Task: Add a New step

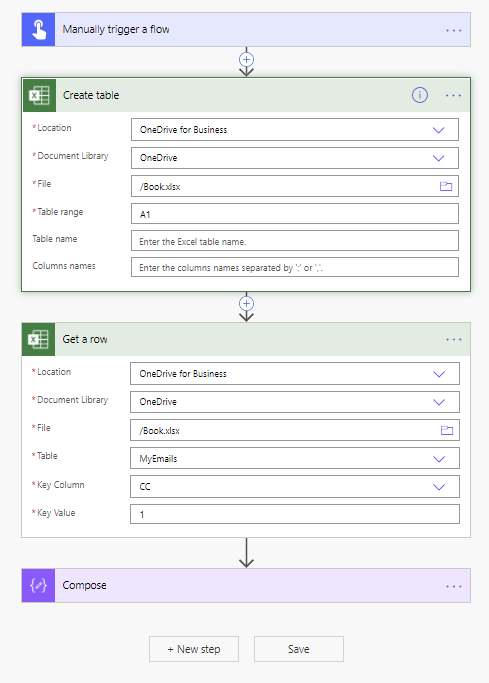Action: coord(194,649)
